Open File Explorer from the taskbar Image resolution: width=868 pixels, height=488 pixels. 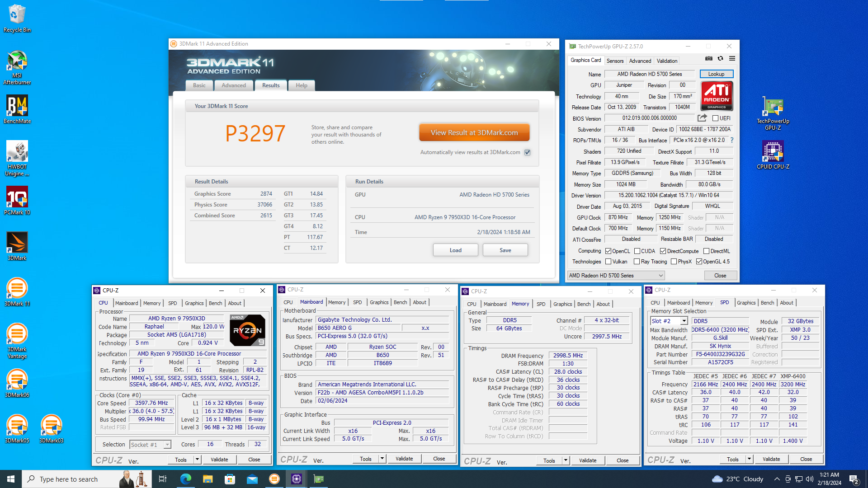click(208, 479)
